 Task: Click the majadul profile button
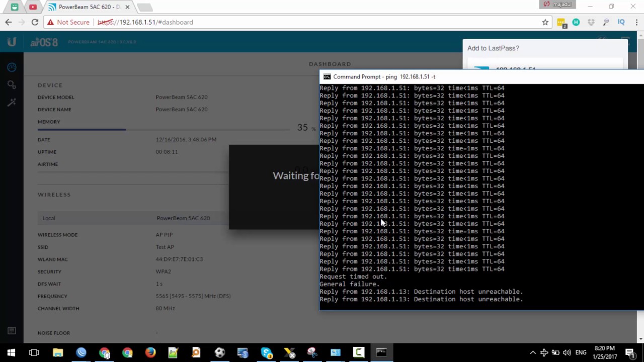[557, 5]
